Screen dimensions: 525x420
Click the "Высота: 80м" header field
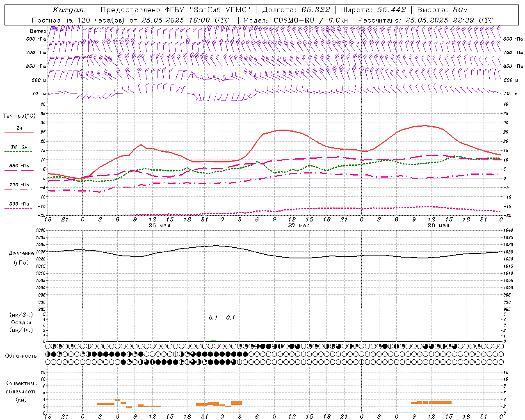pyautogui.click(x=443, y=10)
